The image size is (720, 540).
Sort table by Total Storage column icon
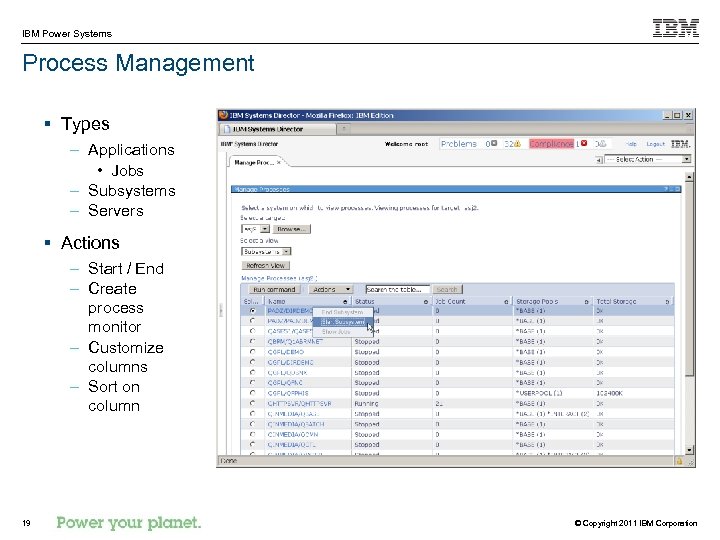point(667,302)
